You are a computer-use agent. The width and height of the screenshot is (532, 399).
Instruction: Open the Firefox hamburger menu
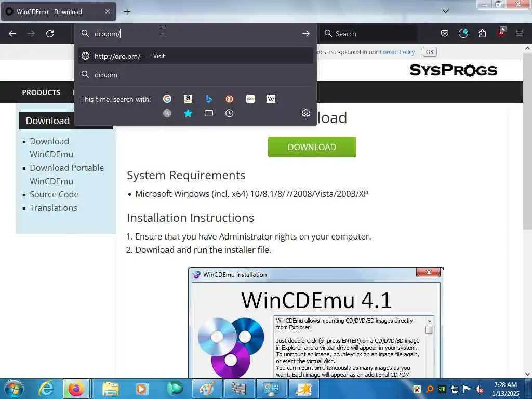pos(519,33)
